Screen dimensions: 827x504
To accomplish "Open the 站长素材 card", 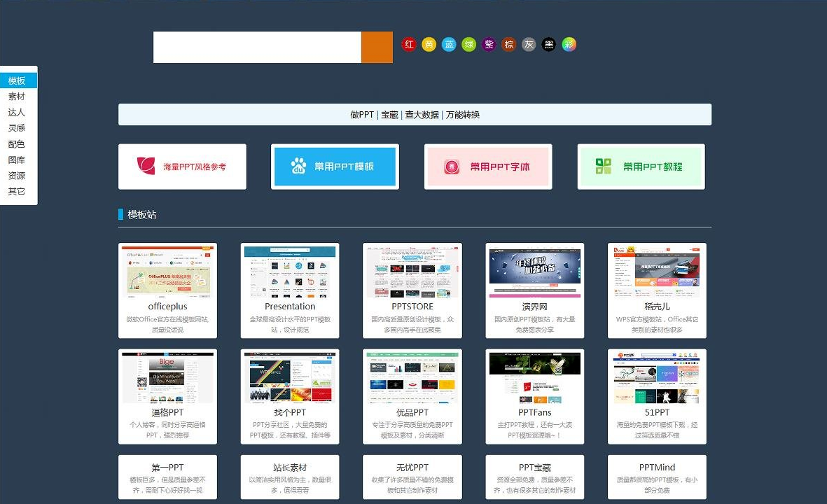I will tap(290, 477).
